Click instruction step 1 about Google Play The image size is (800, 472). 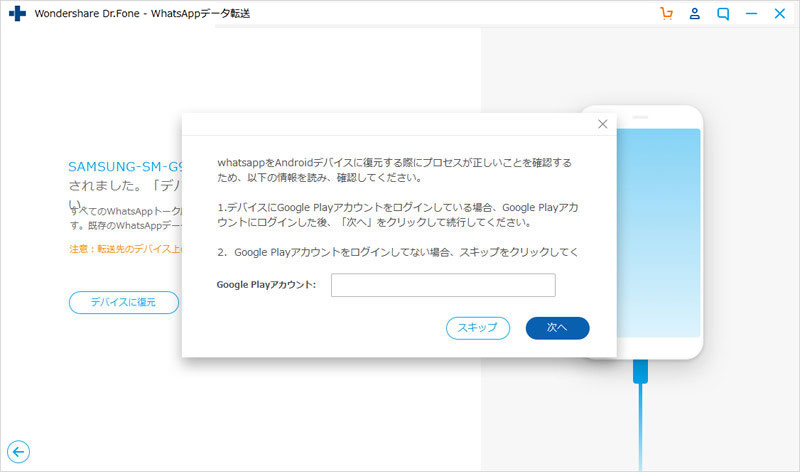coord(397,215)
